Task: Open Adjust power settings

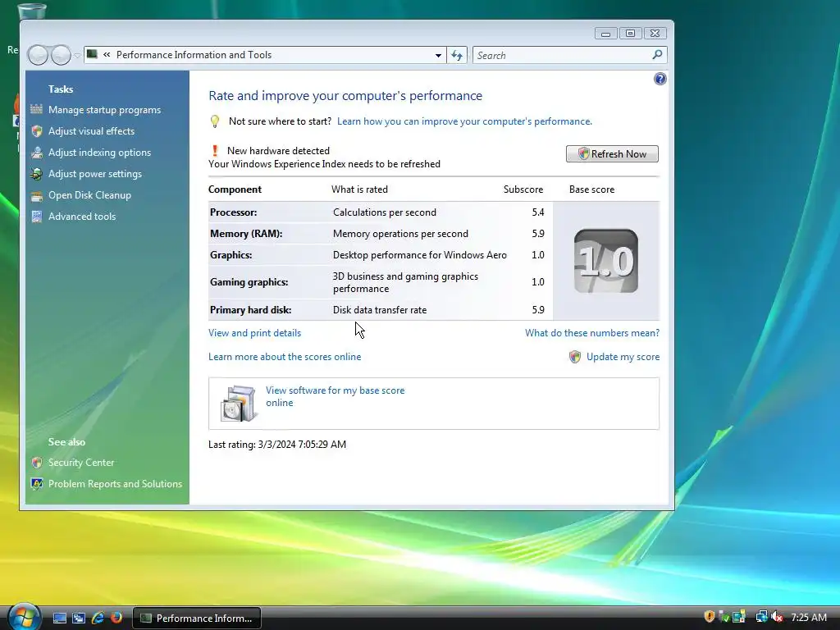Action: [95, 174]
